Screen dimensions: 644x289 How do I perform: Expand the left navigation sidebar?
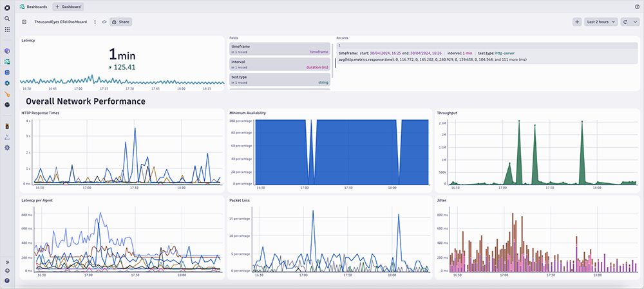click(x=7, y=263)
